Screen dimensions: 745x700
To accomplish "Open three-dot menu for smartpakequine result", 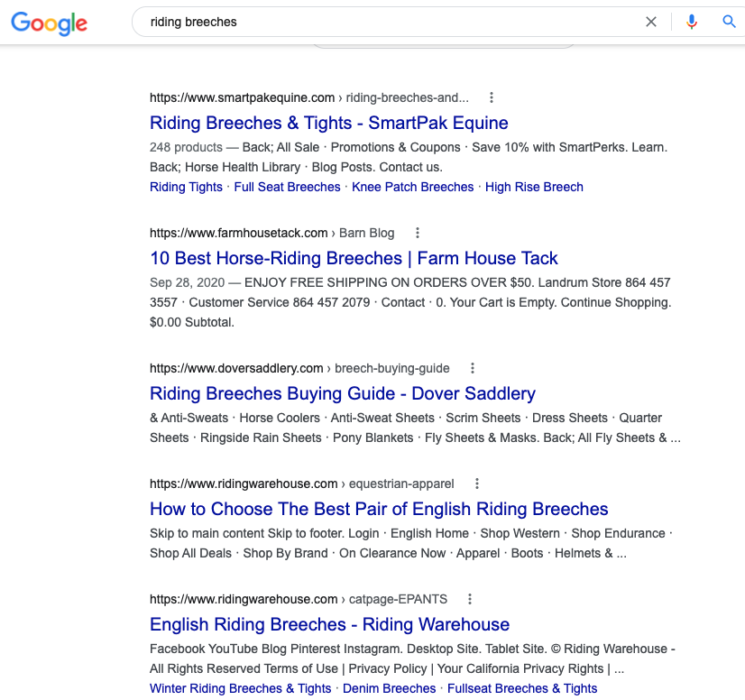I will (492, 97).
